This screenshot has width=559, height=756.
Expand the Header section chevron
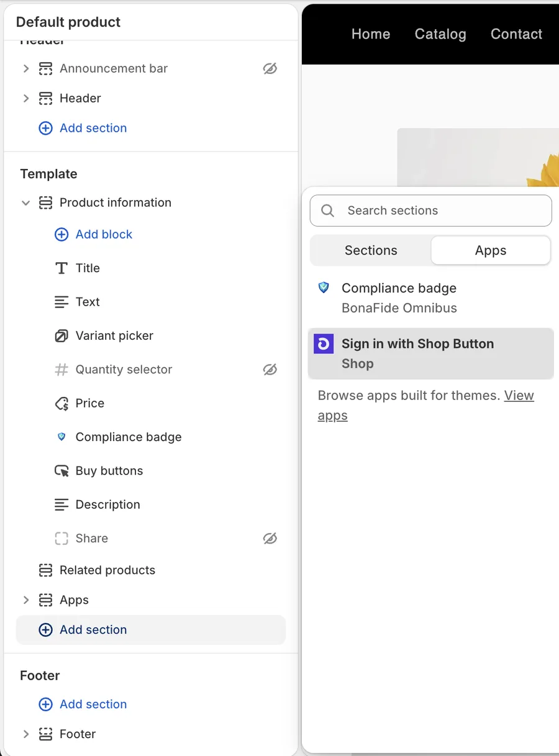(x=26, y=98)
